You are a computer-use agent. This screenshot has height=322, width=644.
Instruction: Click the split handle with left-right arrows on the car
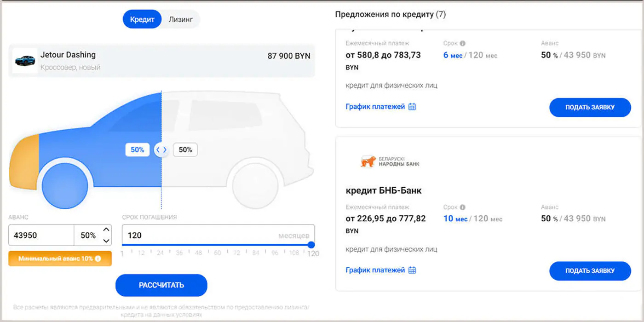pyautogui.click(x=161, y=149)
